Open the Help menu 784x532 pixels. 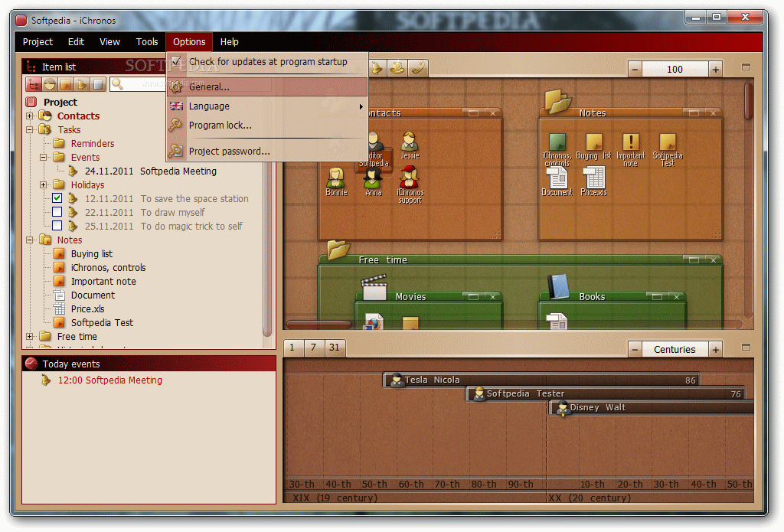[x=230, y=42]
